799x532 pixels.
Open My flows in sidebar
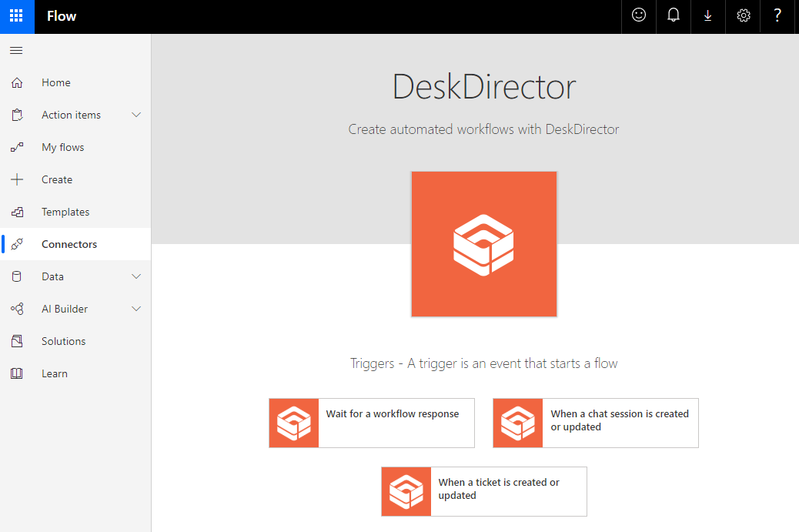click(x=63, y=147)
